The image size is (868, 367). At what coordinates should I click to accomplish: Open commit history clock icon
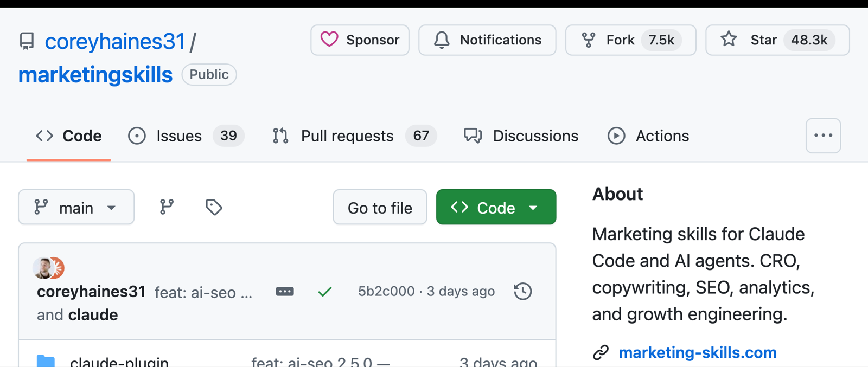523,292
